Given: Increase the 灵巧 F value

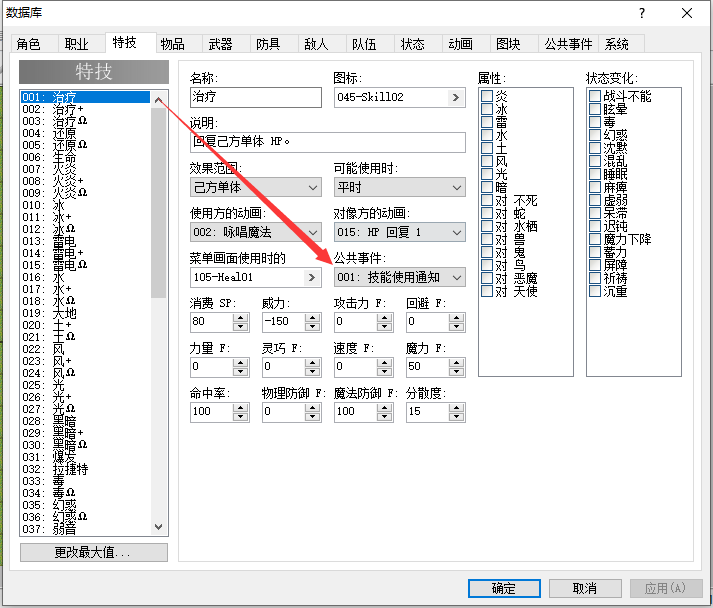Looking at the screenshot, I should [312, 362].
